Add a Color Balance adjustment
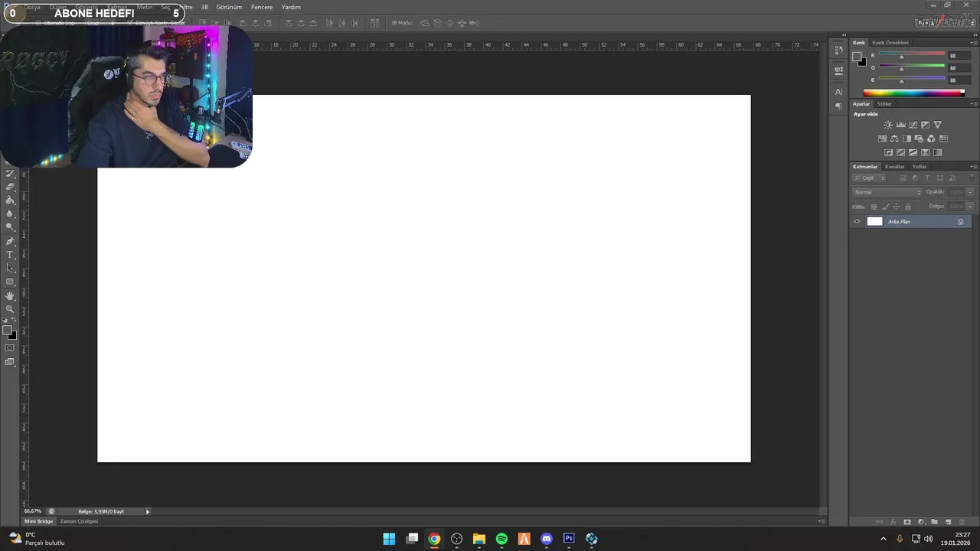 point(894,139)
